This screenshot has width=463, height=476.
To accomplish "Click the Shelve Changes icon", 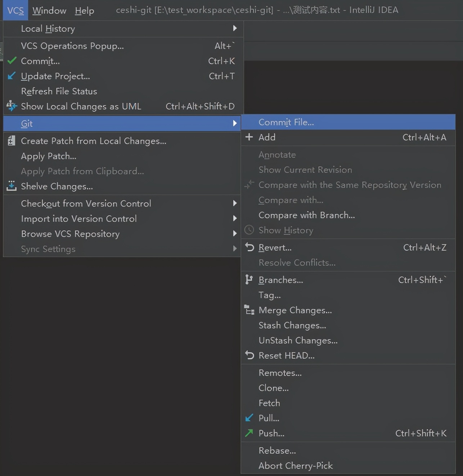I will (x=12, y=186).
